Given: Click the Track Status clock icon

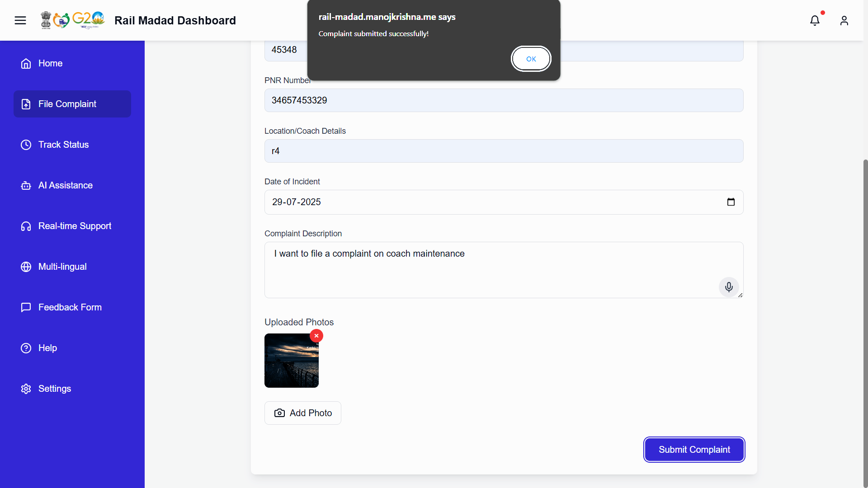Looking at the screenshot, I should tap(26, 145).
